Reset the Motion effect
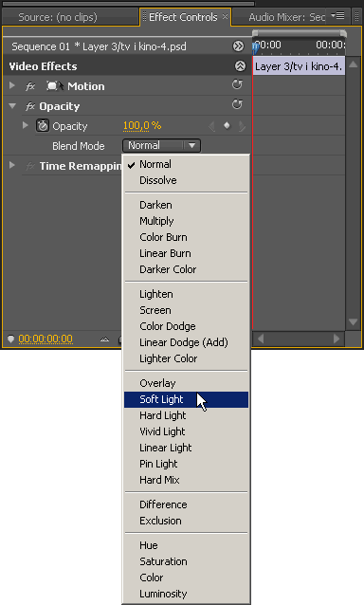The height and width of the screenshot is (605, 364). coord(237,84)
